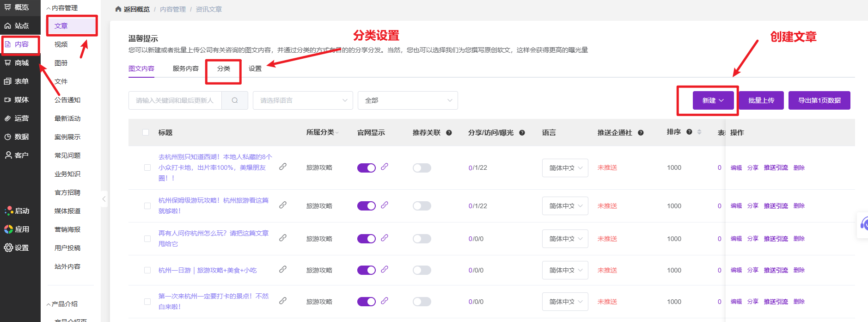Toggle 官网显示 switch for first article
868x322 pixels.
click(x=366, y=167)
